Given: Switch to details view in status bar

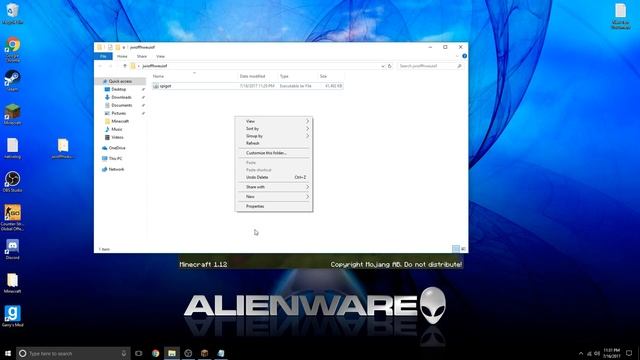Looking at the screenshot, I should click(456, 249).
